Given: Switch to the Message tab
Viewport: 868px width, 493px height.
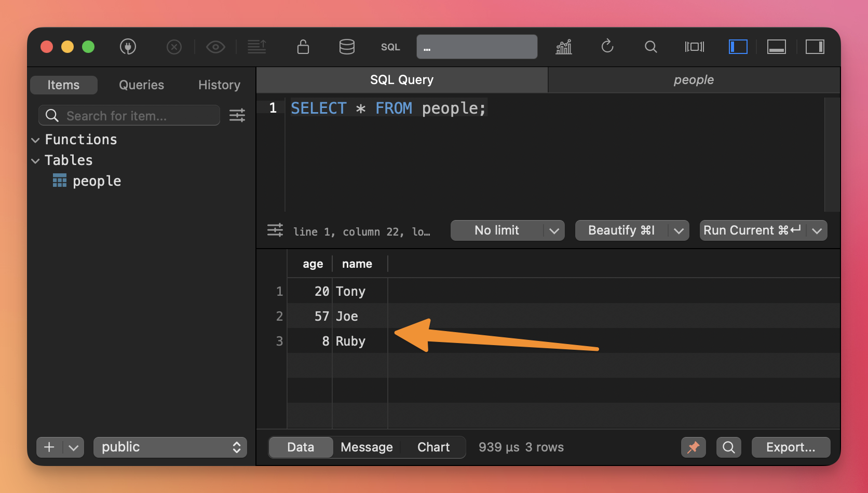Looking at the screenshot, I should pyautogui.click(x=367, y=447).
